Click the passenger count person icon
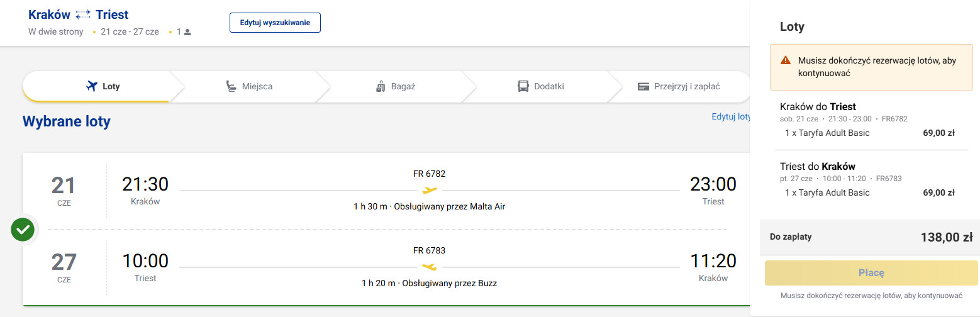The height and width of the screenshot is (317, 980). 187,31
